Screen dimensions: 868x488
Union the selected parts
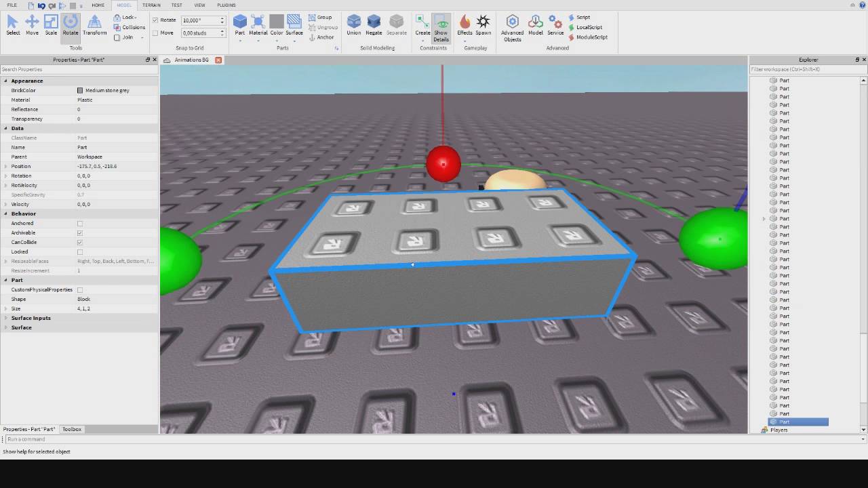click(354, 25)
